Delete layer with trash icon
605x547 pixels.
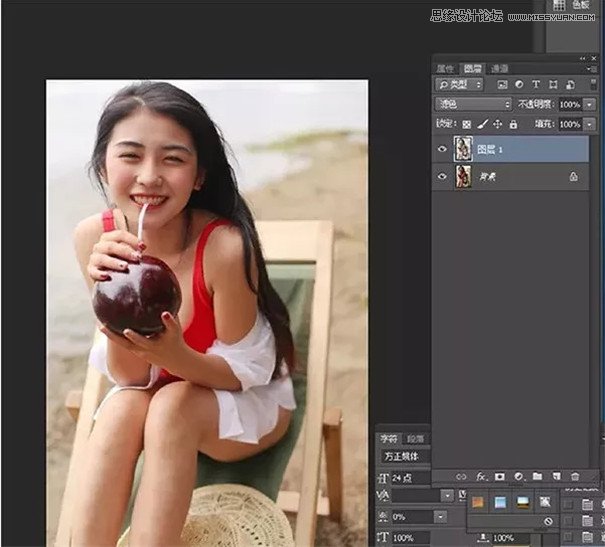575,476
